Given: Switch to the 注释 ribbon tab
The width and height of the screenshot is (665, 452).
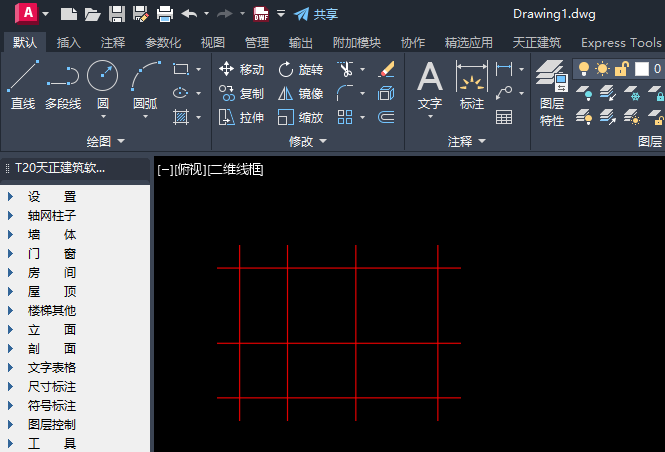Looking at the screenshot, I should click(x=113, y=42).
